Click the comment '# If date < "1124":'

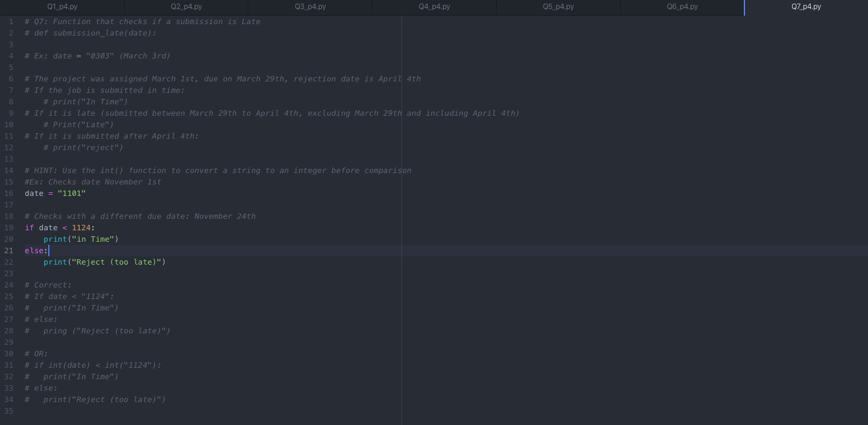[69, 297]
